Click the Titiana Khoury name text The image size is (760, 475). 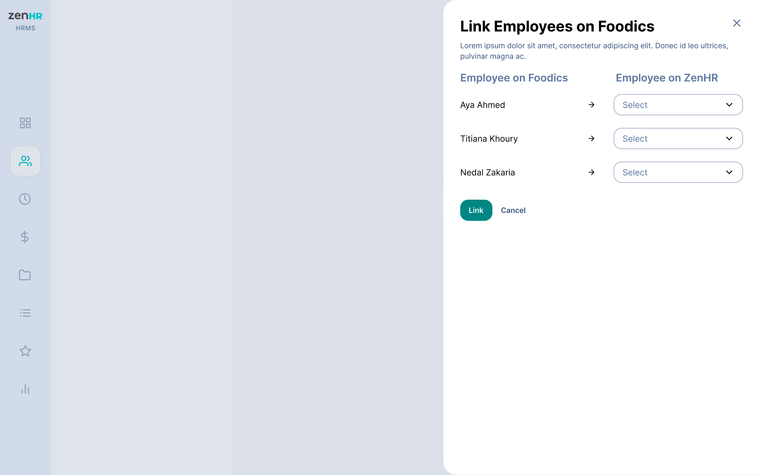(x=489, y=139)
